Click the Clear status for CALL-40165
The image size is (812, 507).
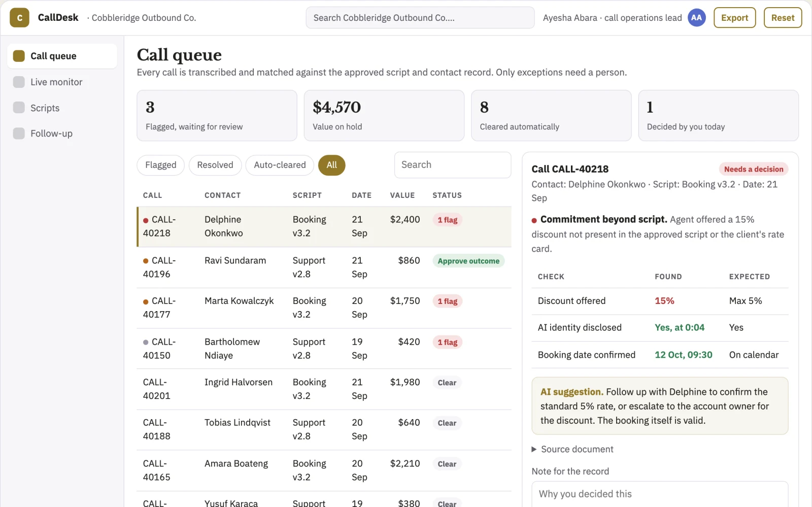[447, 464]
